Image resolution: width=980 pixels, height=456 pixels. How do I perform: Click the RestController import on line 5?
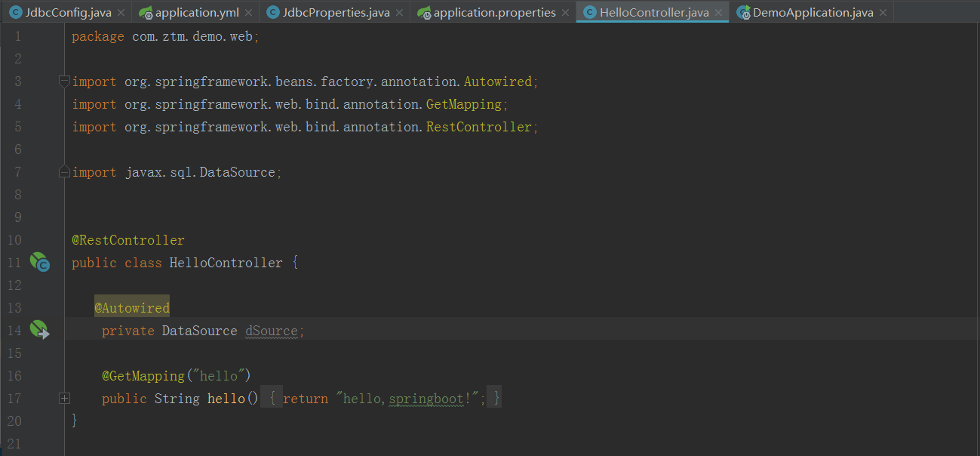[479, 127]
